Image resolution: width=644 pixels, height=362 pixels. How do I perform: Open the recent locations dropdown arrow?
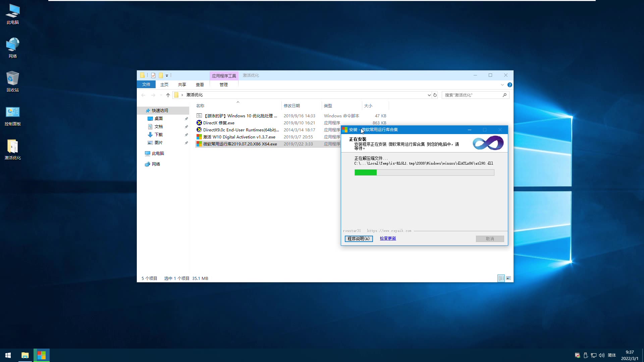[161, 95]
